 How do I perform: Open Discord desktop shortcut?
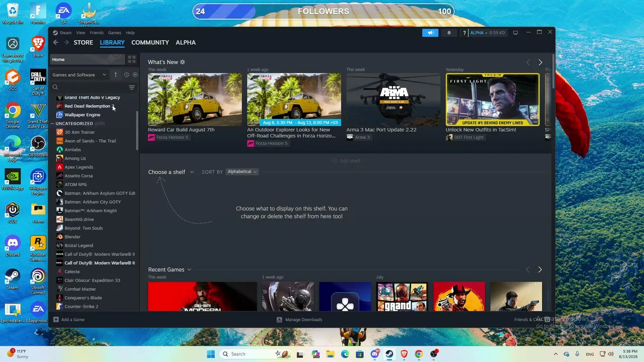pyautogui.click(x=13, y=246)
